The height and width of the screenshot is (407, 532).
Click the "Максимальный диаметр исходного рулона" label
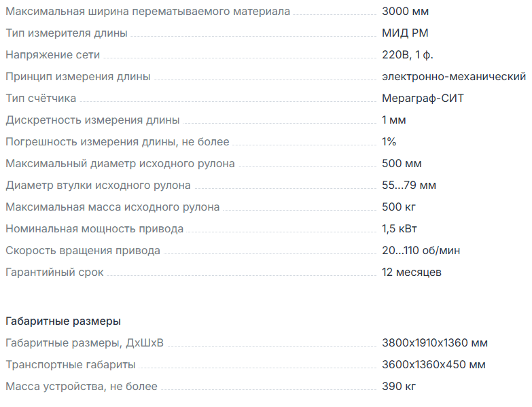120,164
